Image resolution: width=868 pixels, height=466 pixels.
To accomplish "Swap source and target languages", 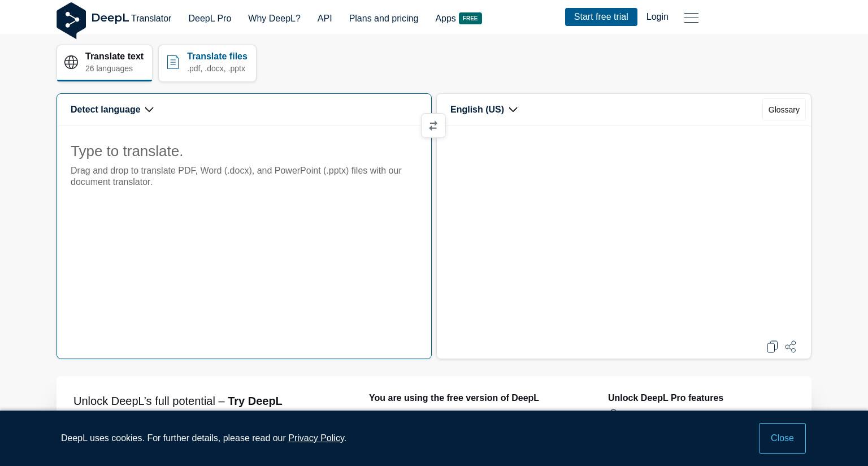I will (x=433, y=126).
